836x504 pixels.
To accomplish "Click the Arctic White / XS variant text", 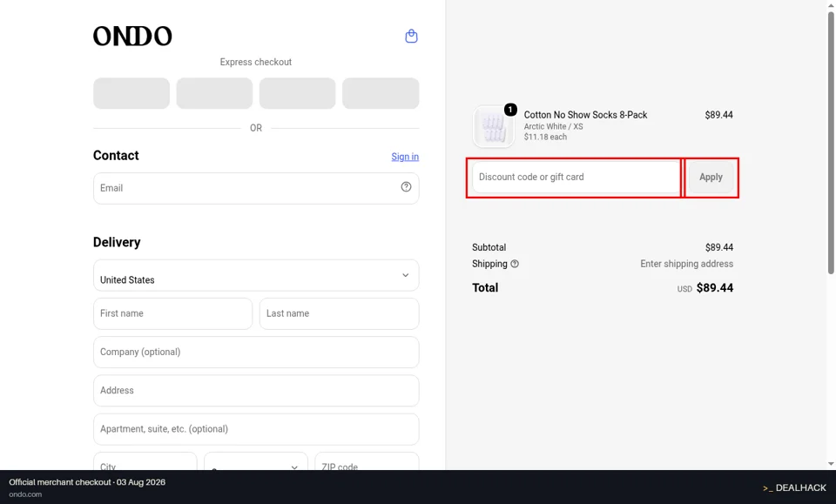I will point(554,126).
